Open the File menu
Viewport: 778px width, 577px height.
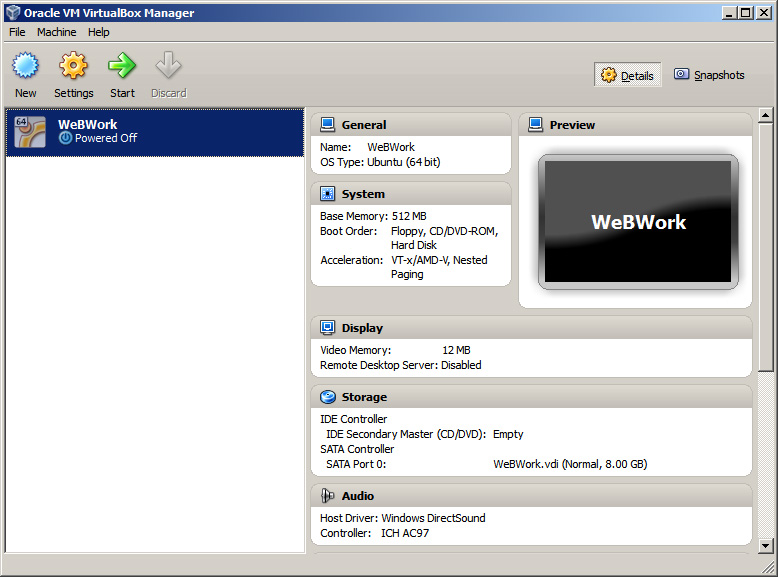(x=17, y=32)
